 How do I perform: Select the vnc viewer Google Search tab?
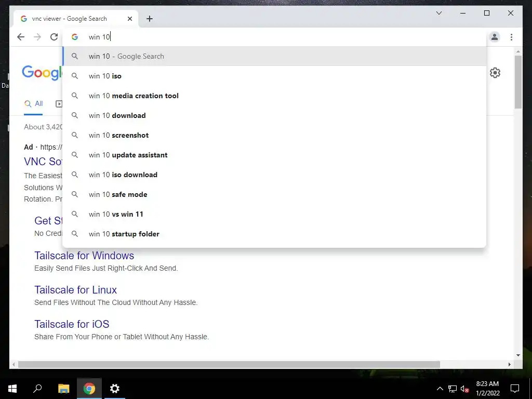(76, 19)
